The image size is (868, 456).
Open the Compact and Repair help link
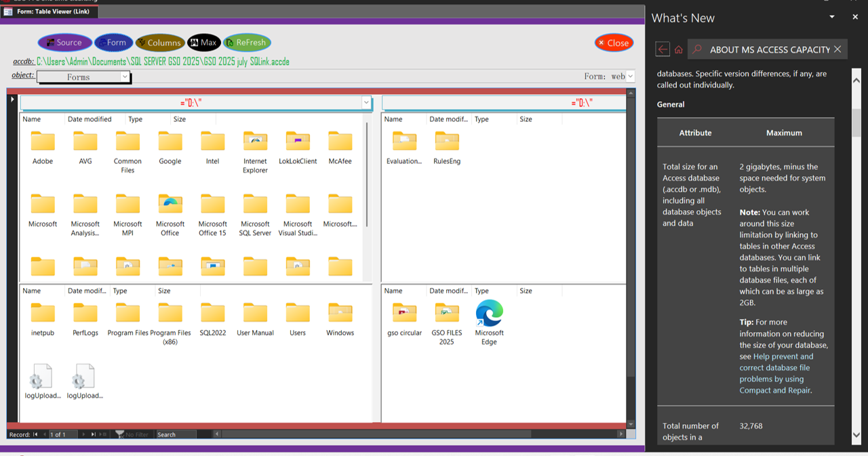(776, 390)
